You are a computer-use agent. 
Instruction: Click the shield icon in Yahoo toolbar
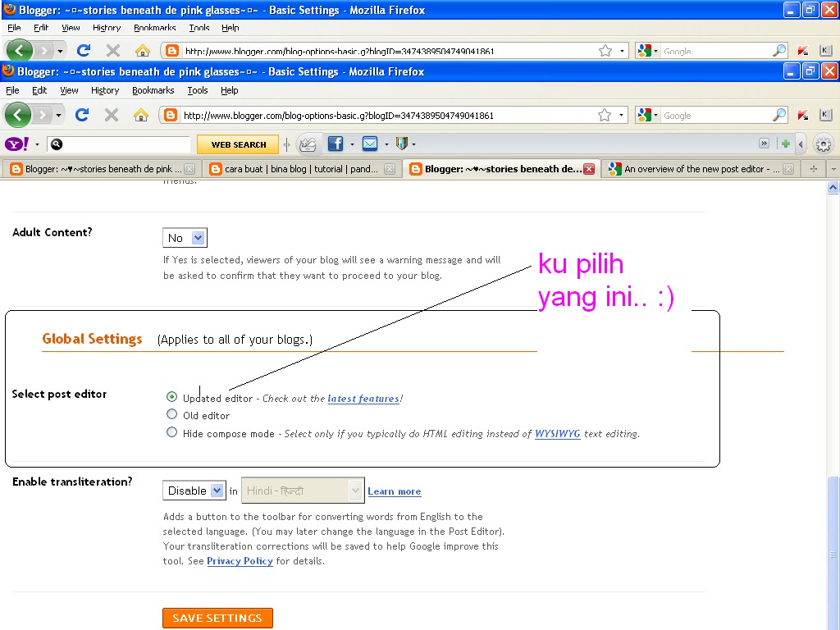402,144
